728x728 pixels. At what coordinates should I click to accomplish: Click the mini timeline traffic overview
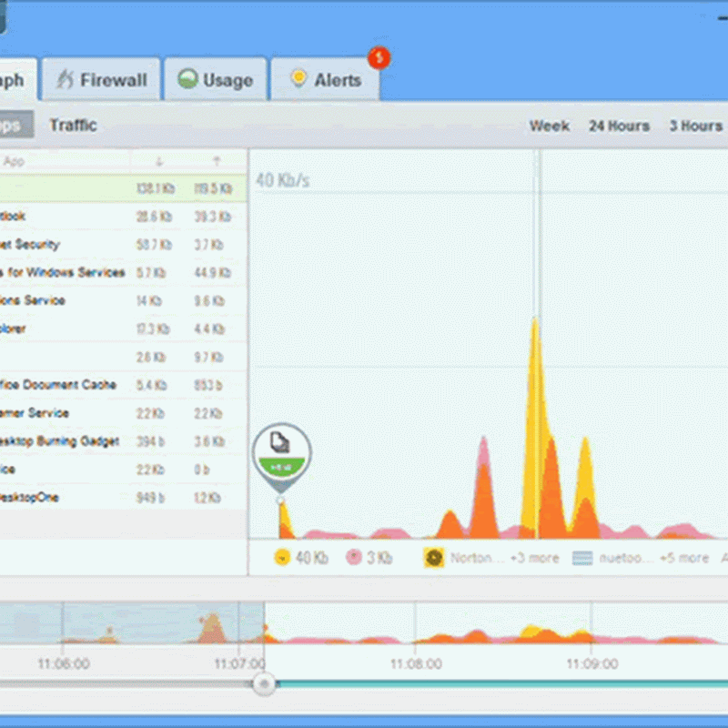click(364, 622)
